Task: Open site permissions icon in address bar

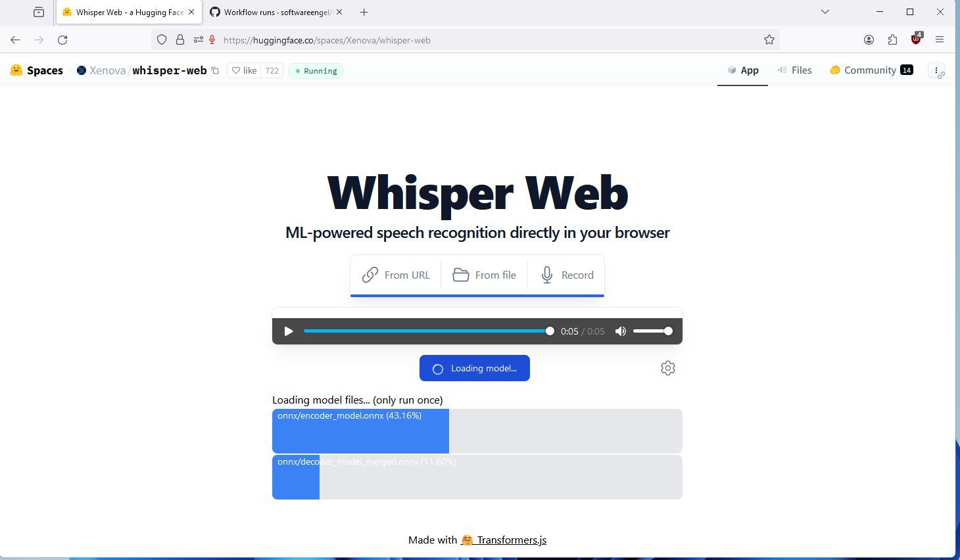Action: coord(198,40)
